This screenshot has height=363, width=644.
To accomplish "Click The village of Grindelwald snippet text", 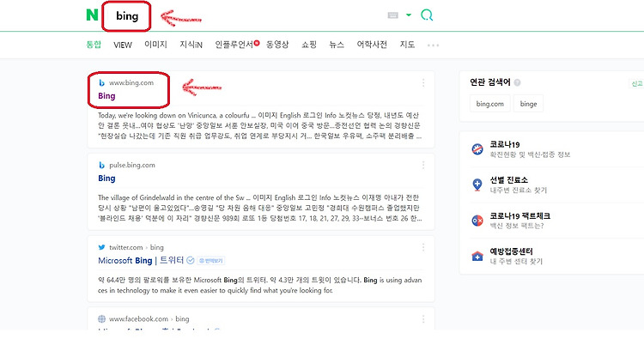I will (259, 208).
